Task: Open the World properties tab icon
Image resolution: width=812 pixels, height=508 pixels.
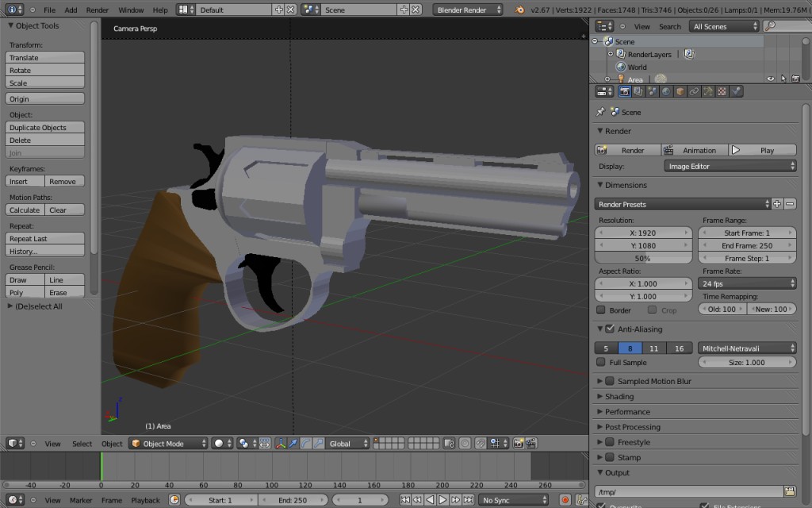Action: [x=666, y=90]
